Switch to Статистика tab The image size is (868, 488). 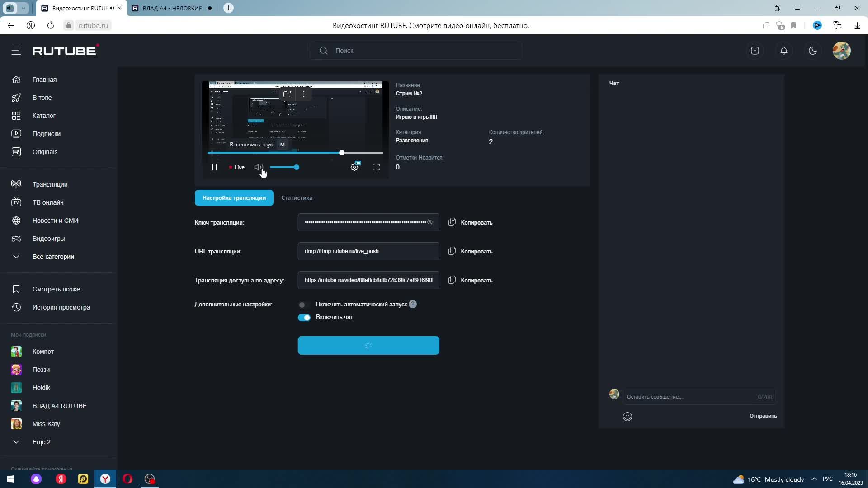[297, 198]
